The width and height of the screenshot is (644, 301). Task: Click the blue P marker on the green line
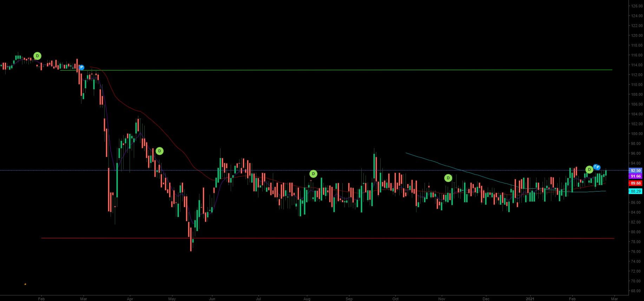81,67
